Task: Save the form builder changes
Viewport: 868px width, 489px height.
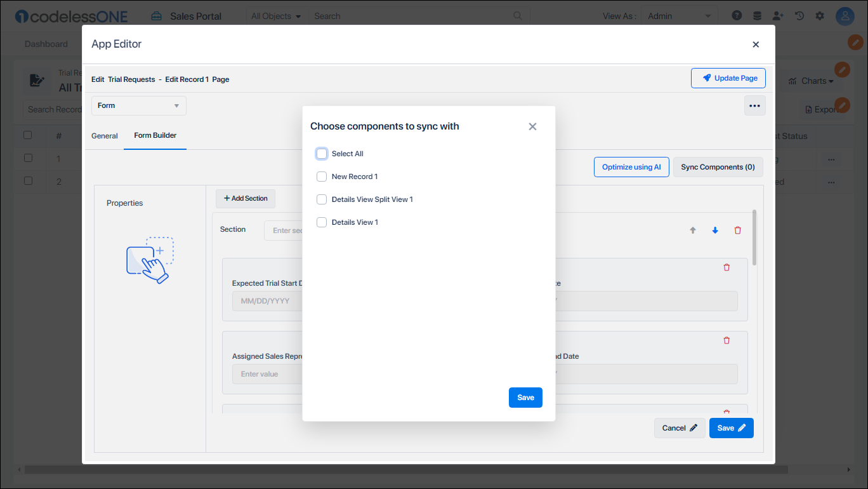Action: pos(732,428)
